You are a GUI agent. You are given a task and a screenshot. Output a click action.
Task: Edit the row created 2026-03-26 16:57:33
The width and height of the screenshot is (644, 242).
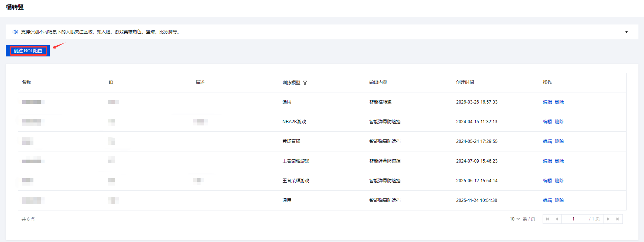(x=547, y=102)
